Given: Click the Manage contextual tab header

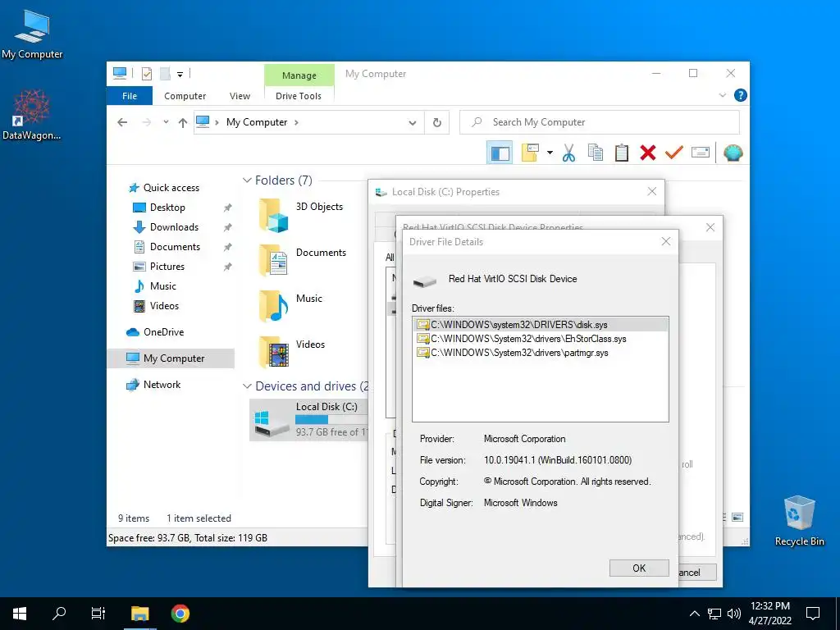Looking at the screenshot, I should (x=299, y=75).
